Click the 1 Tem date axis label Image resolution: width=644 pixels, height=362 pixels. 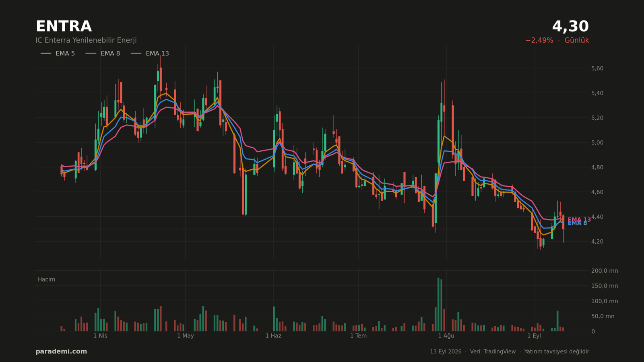(x=358, y=336)
